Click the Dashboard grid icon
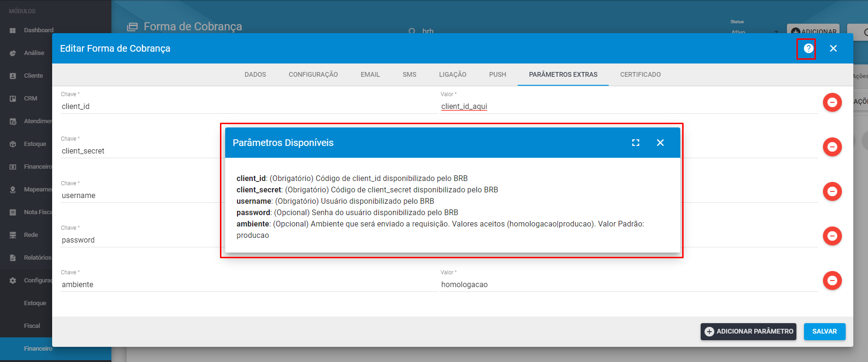 [13, 30]
